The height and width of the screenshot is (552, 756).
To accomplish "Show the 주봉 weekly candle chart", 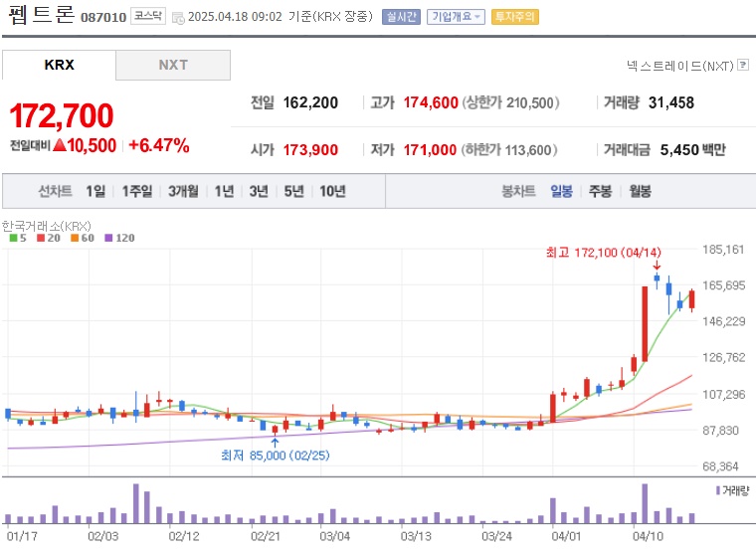I will click(600, 191).
